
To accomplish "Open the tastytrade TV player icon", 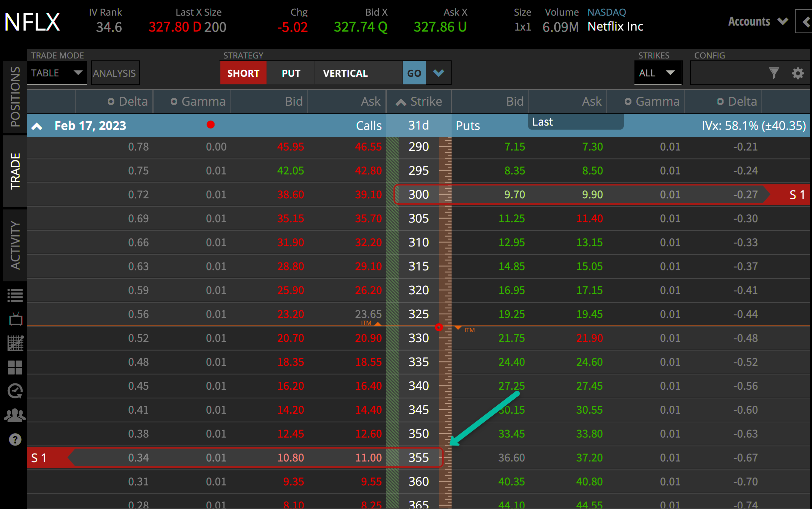I will coord(15,319).
